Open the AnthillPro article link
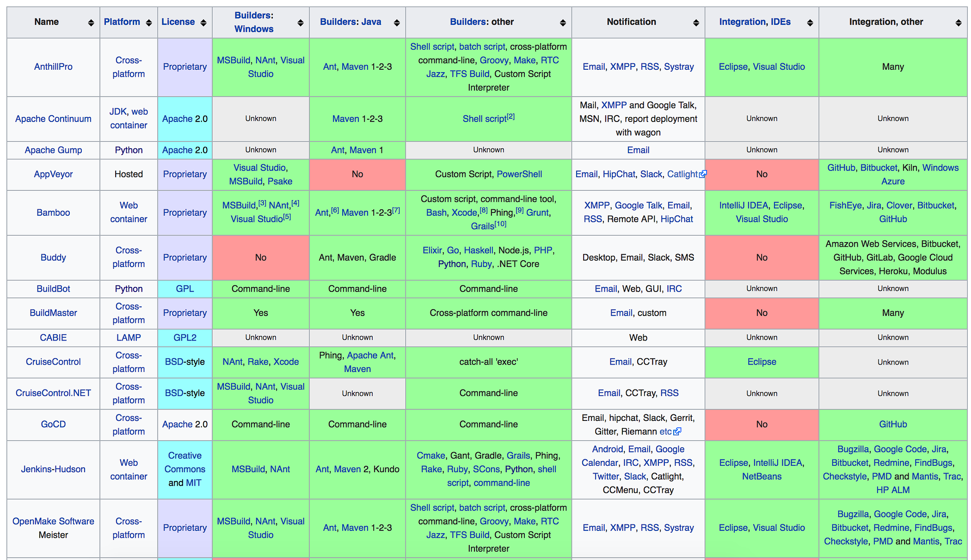Screen dimensions: 971x560 pyautogui.click(x=53, y=67)
